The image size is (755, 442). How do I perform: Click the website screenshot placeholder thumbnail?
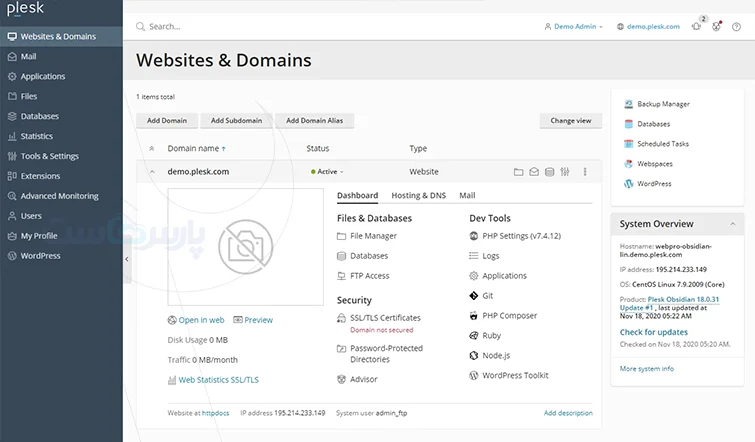(x=246, y=247)
